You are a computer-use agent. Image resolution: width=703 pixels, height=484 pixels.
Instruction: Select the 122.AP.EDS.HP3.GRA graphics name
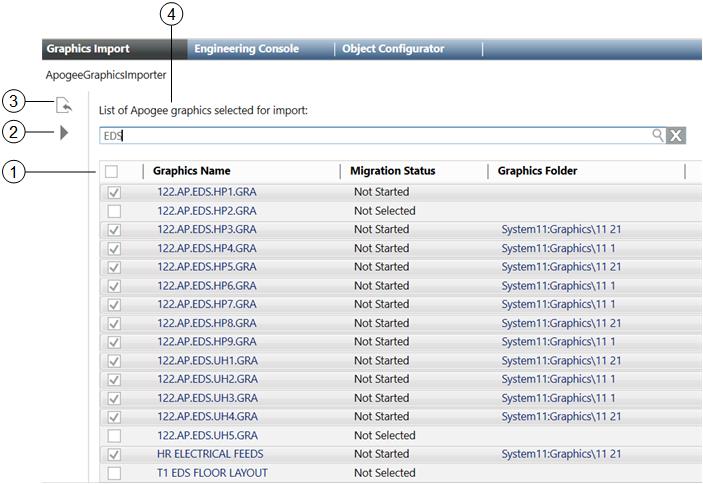(207, 230)
